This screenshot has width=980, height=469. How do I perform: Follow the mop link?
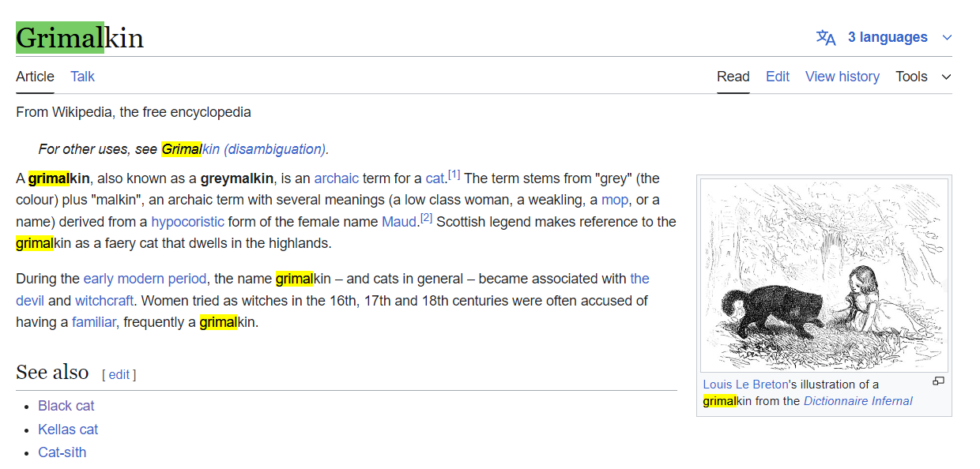point(615,200)
